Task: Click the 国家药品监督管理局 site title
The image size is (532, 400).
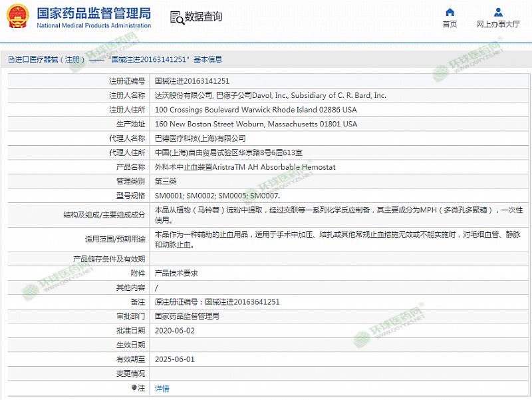Action: [94, 13]
